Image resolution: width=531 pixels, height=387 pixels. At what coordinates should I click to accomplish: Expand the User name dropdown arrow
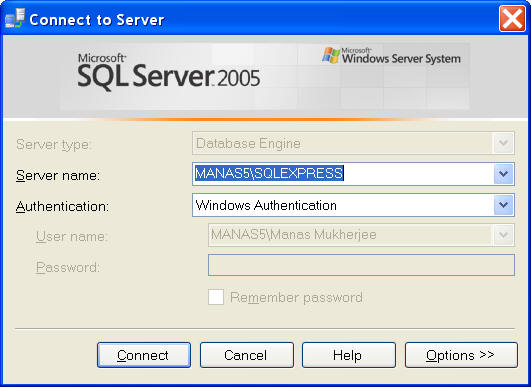point(503,235)
